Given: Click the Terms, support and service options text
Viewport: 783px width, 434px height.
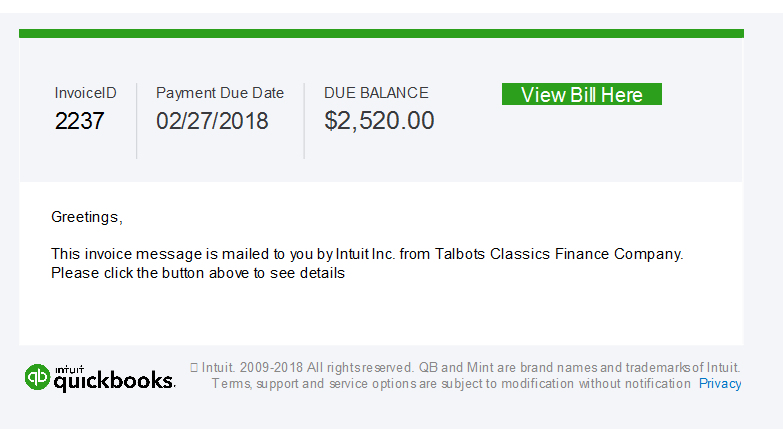Looking at the screenshot, I should tap(451, 384).
